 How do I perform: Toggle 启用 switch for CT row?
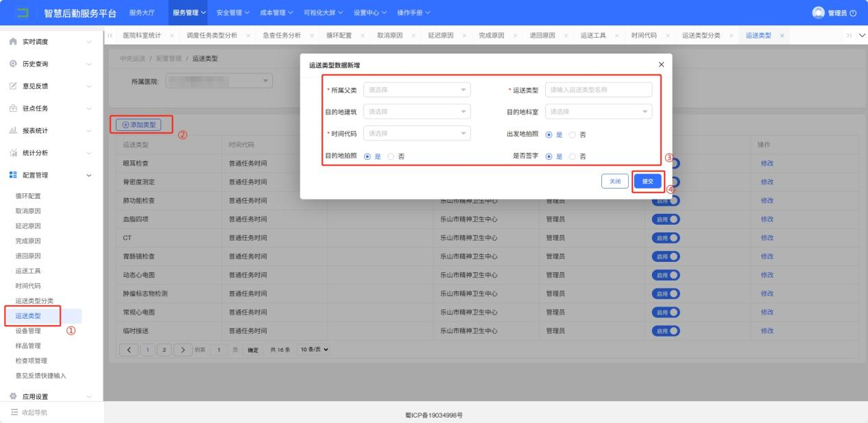coord(666,237)
